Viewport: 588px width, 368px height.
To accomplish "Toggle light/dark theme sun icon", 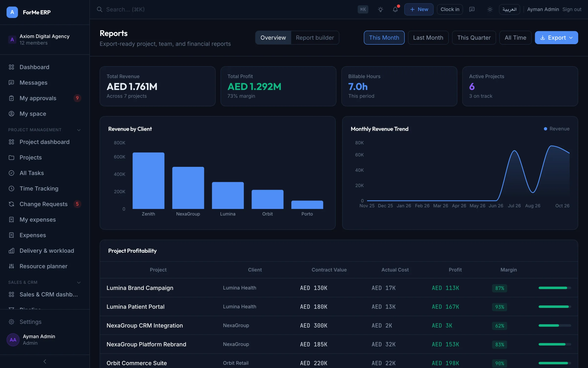I will 490,9.
